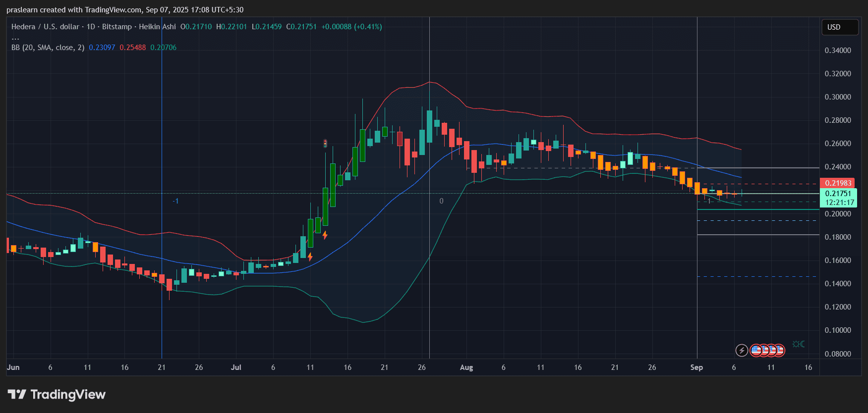Screen dimensions: 868x413
Task: Open the leftmost US flag economic event
Action: pos(756,351)
